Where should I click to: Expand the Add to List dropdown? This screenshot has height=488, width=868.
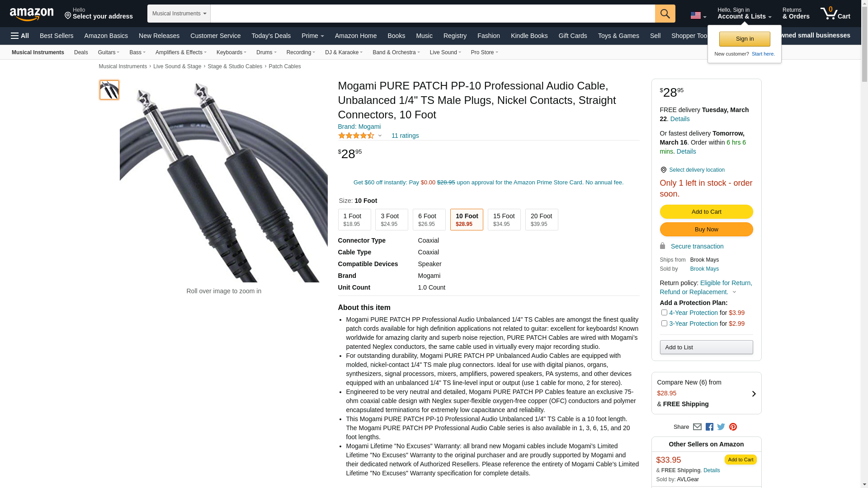[706, 347]
